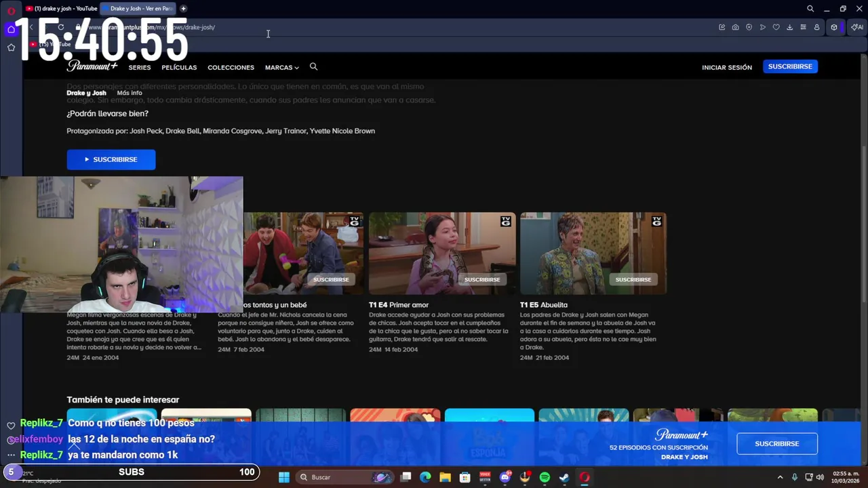The image size is (868, 488).
Task: Open the PELÍCULAS menu item
Action: coord(179,67)
